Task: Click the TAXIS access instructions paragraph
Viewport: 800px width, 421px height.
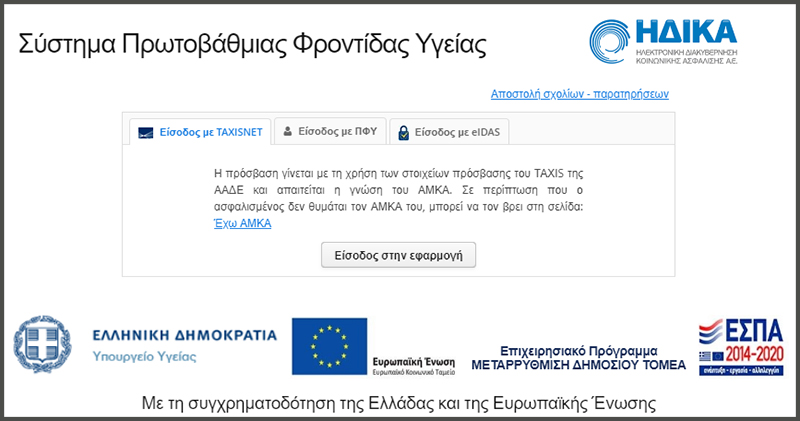Action: pos(398,190)
